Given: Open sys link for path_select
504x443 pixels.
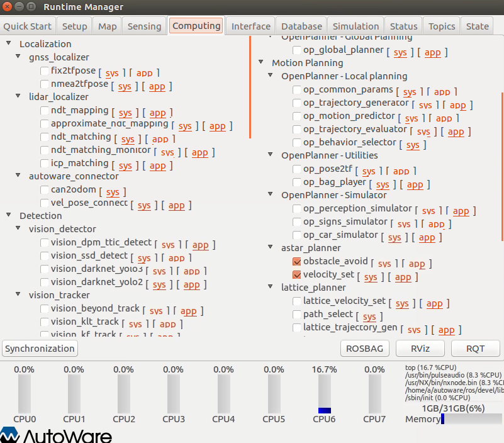Looking at the screenshot, I should [x=369, y=317].
